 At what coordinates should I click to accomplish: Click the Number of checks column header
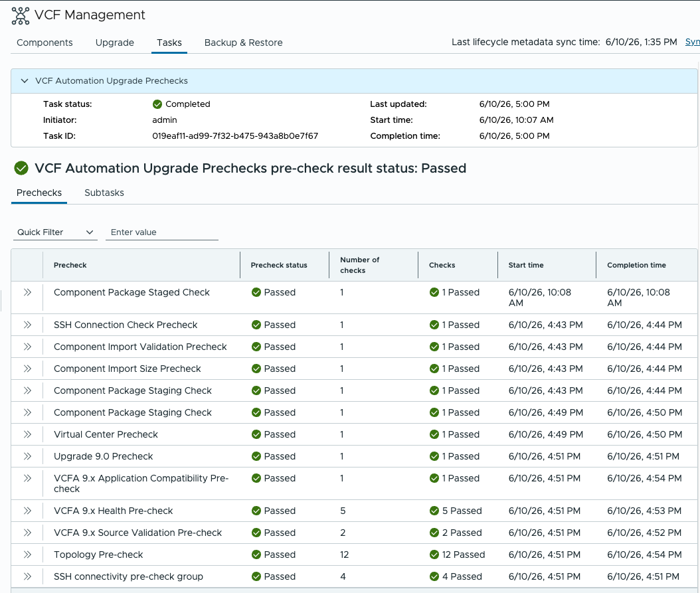click(360, 265)
